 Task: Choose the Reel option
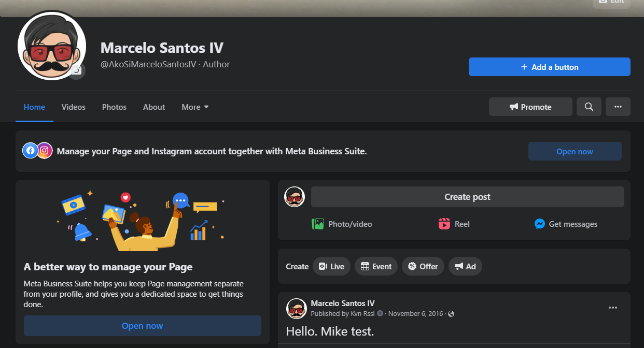pos(454,224)
